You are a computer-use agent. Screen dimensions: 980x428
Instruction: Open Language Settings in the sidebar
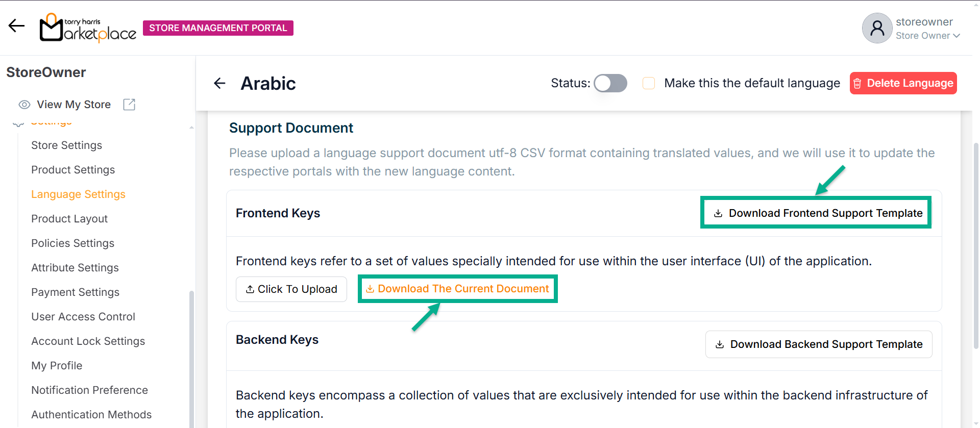pos(78,194)
